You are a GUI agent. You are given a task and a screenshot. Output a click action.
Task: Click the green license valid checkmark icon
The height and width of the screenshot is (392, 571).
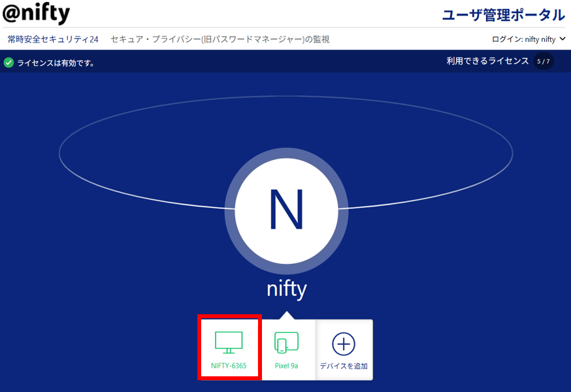tap(8, 63)
